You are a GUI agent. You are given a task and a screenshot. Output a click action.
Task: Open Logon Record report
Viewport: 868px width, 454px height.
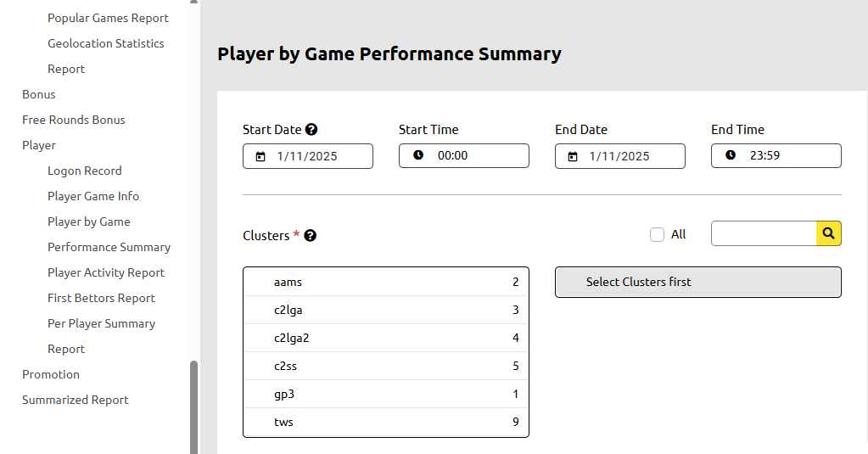pyautogui.click(x=85, y=171)
